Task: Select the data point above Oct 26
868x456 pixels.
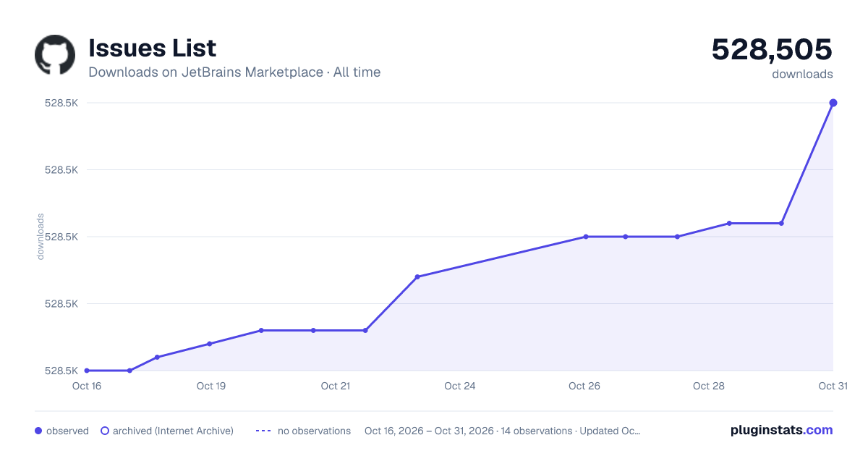Action: pyautogui.click(x=586, y=237)
